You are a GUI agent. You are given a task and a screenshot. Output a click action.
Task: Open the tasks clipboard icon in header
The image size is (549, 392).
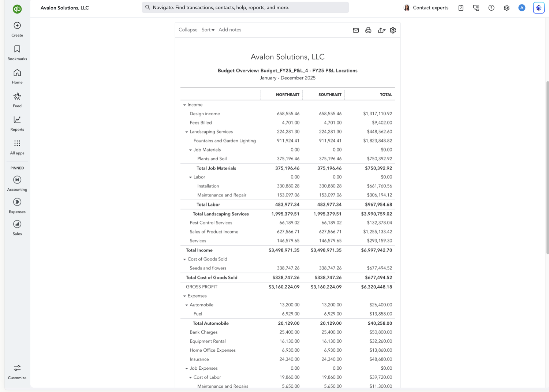(461, 8)
